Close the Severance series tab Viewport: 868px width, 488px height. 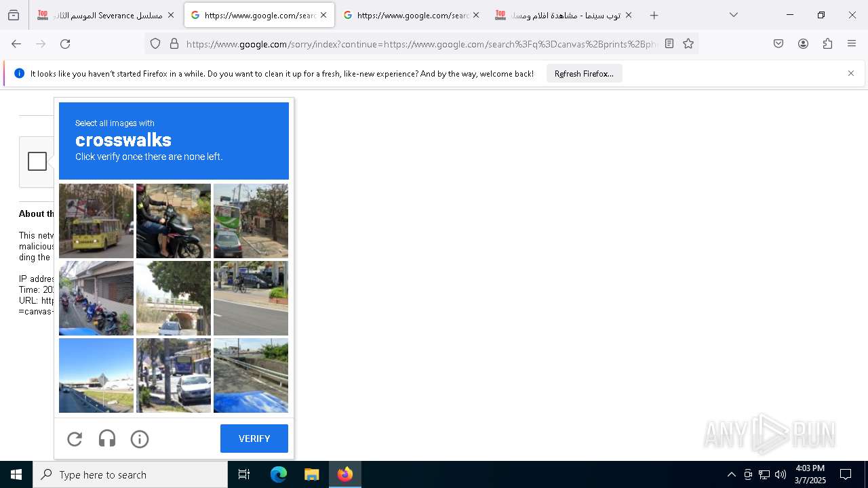(x=170, y=15)
